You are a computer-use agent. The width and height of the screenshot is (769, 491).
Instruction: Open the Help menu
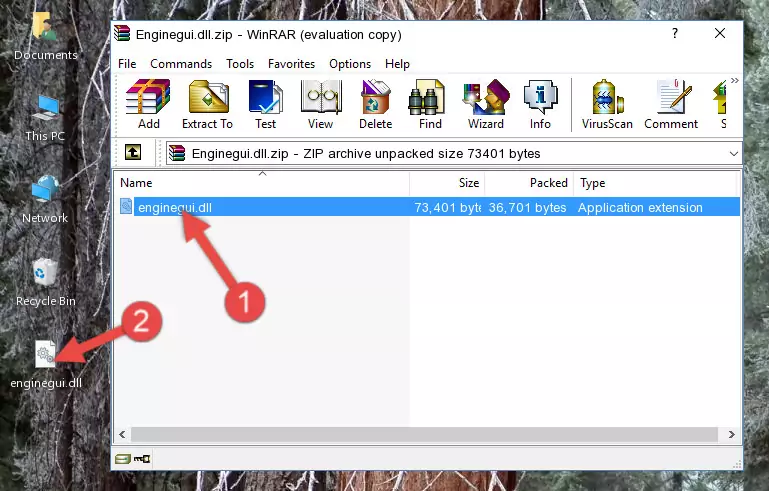[x=397, y=64]
